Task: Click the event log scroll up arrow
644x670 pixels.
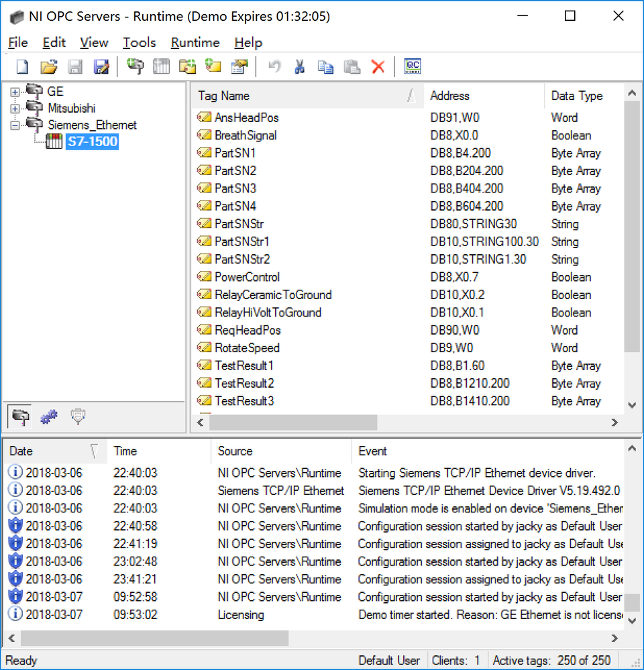Action: click(632, 448)
